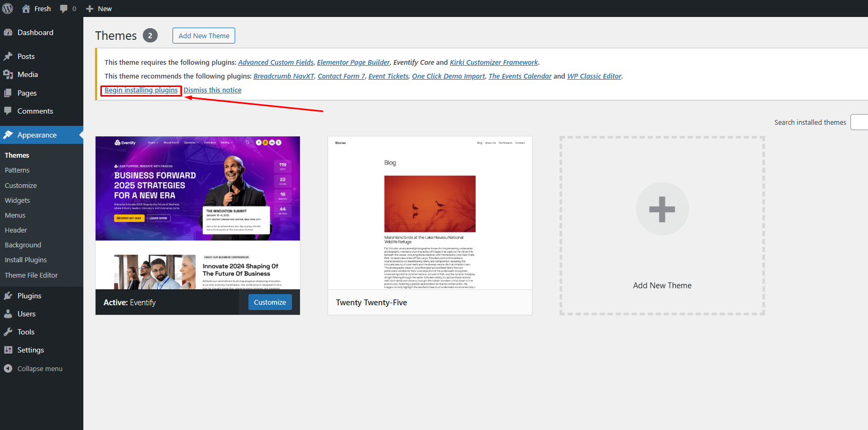Open Theme File Editor submenu item
868x430 pixels.
point(31,275)
